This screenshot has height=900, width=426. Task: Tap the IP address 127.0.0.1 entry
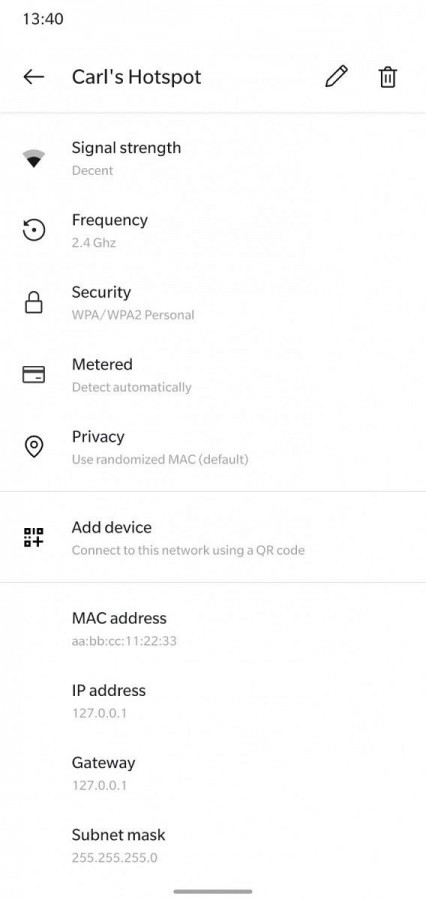pos(213,701)
